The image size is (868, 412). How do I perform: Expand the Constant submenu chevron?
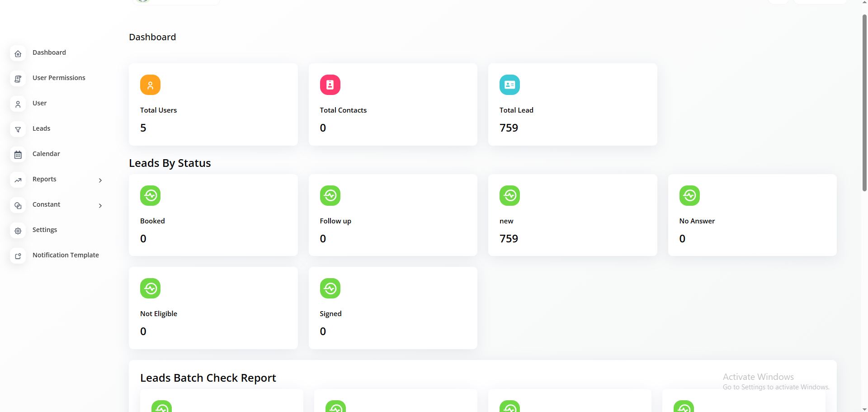pos(100,206)
